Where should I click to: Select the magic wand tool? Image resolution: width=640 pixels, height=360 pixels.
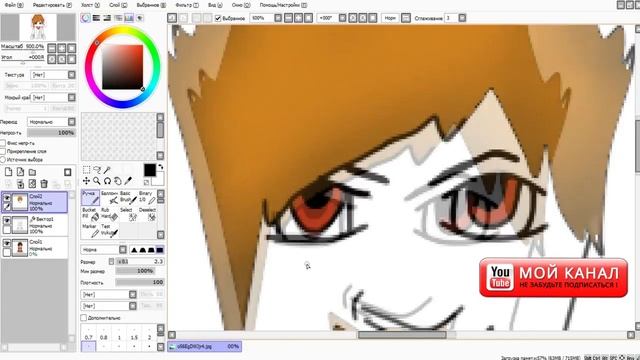coord(107,170)
